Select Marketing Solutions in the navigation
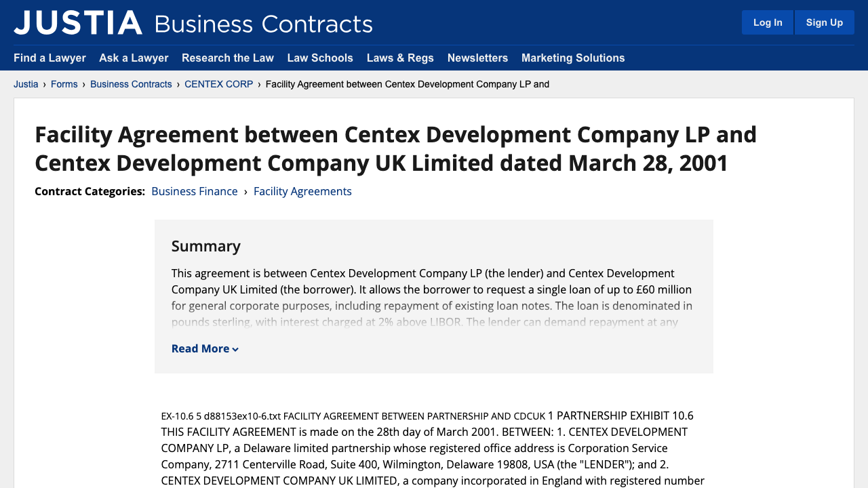Image resolution: width=868 pixels, height=488 pixels. [x=573, y=58]
